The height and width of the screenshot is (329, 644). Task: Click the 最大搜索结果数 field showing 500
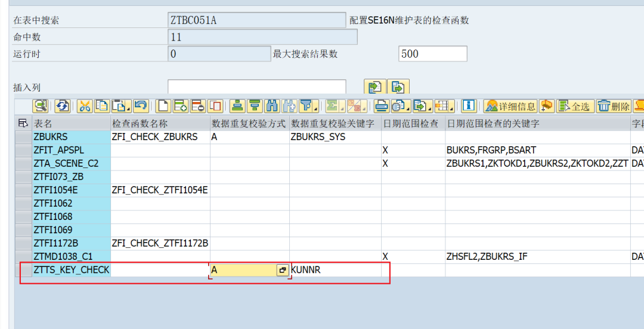(x=432, y=54)
